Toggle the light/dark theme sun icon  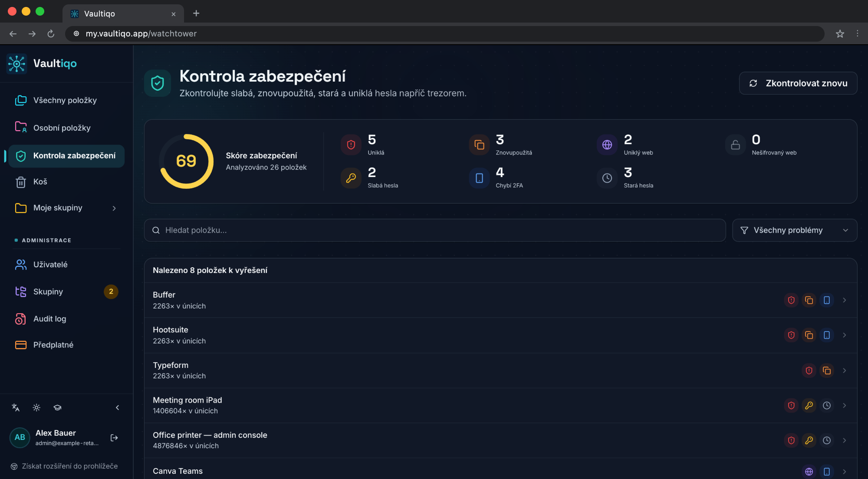pos(36,407)
